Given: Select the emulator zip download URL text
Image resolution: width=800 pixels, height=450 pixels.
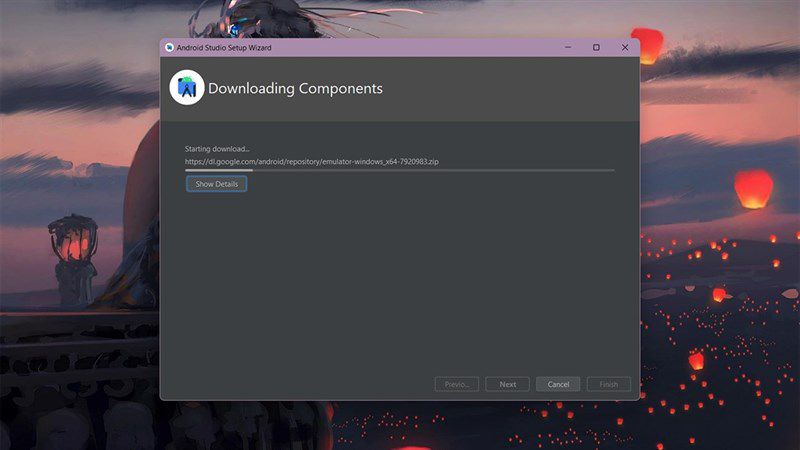Looking at the screenshot, I should 312,162.
